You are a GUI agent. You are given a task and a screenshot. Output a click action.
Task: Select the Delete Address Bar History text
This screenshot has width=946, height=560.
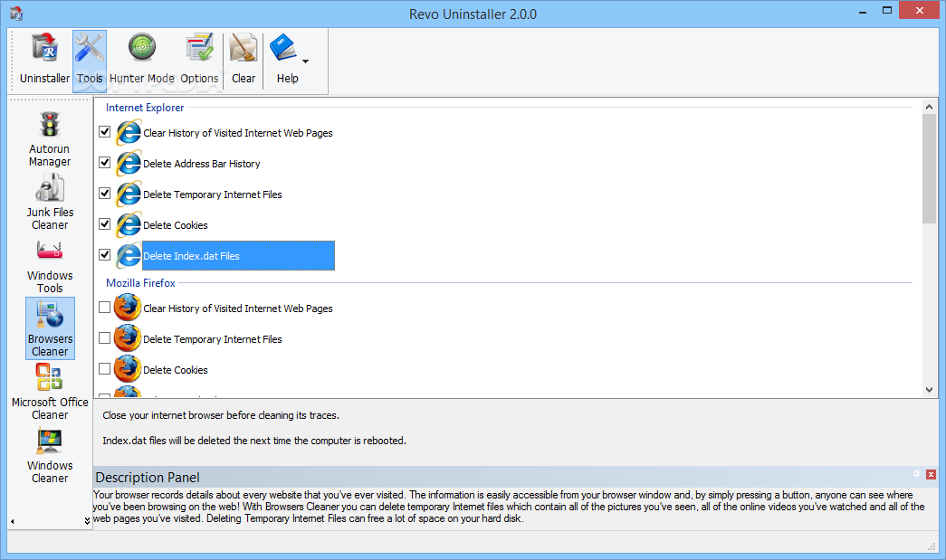[202, 164]
